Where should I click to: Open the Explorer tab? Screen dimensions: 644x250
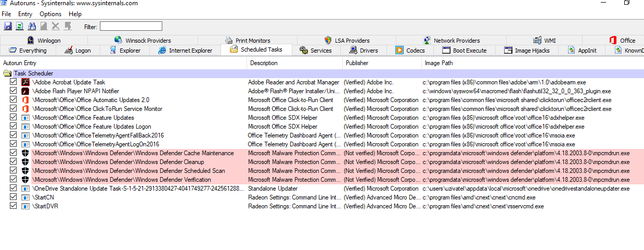125,51
